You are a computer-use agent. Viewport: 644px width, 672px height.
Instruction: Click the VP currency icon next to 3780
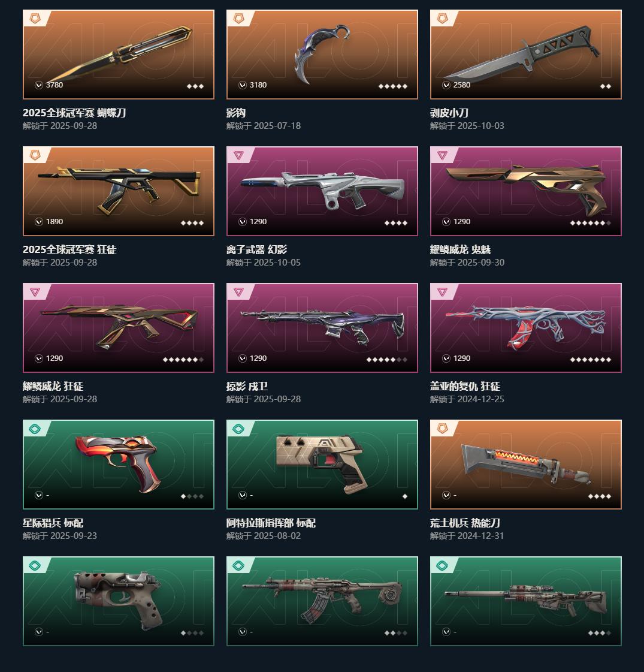[x=39, y=85]
